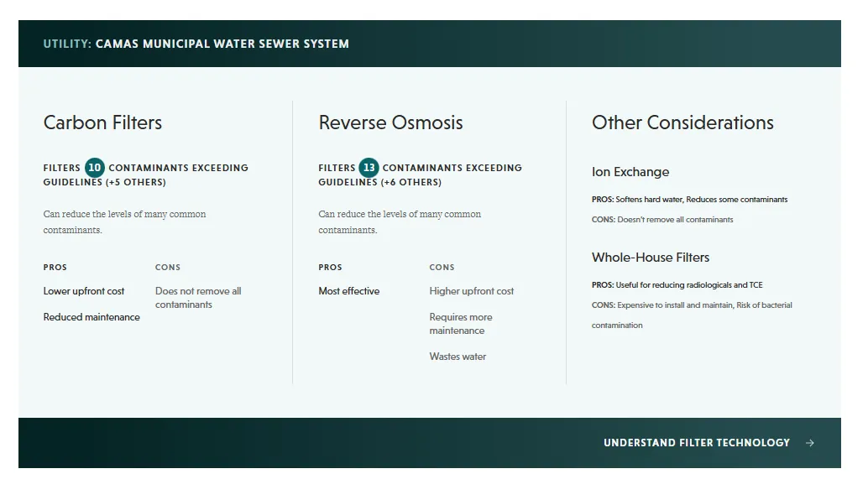Click 'Lower upfront cost' under Carbon Filters pros
Viewport: 868px width, 500px height.
tap(84, 291)
